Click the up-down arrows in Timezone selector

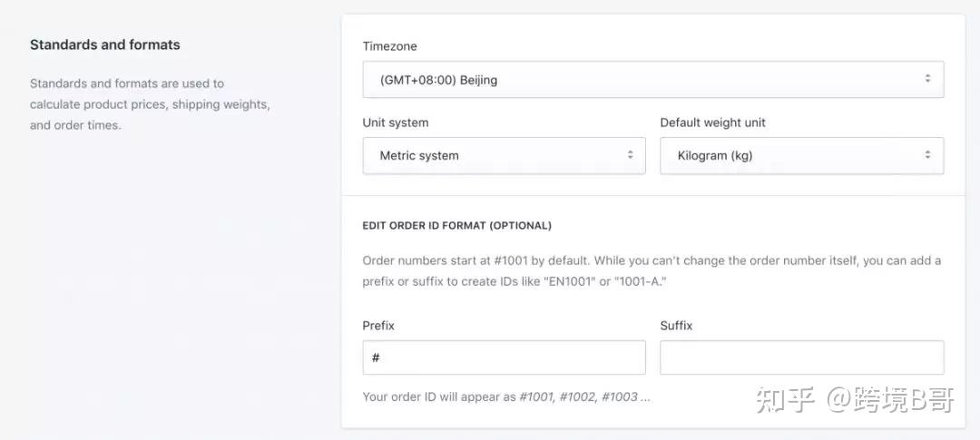(927, 80)
